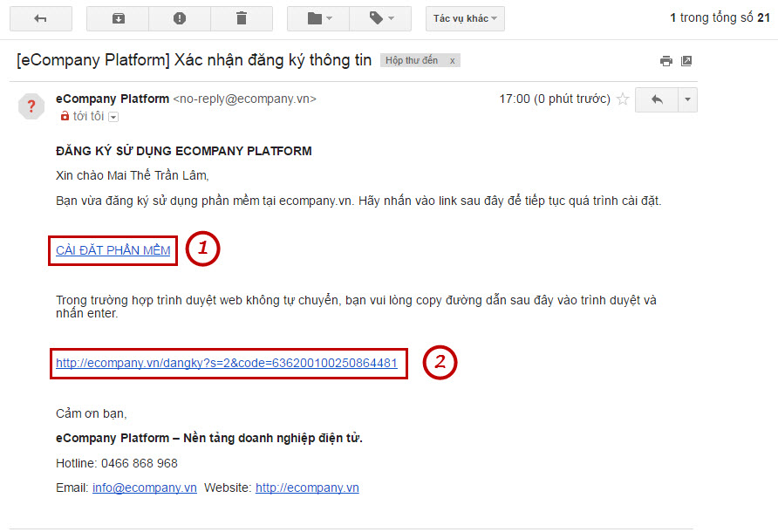Image resolution: width=778 pixels, height=532 pixels.
Task: Delete email with trash icon
Action: click(x=242, y=19)
